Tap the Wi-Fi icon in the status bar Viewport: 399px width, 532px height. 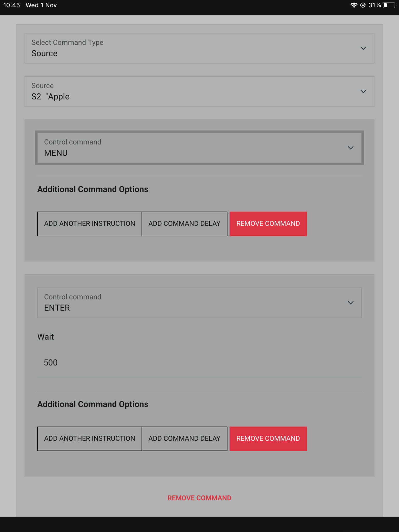tap(354, 5)
